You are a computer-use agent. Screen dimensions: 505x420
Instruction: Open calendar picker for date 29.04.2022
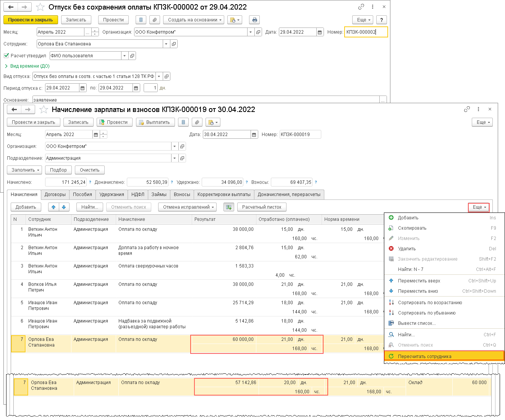320,32
